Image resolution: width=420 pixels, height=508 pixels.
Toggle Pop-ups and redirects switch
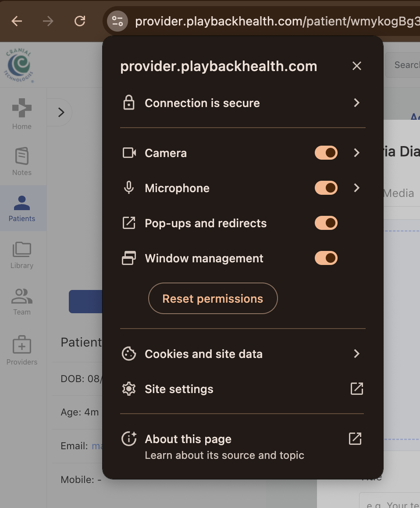tap(326, 223)
